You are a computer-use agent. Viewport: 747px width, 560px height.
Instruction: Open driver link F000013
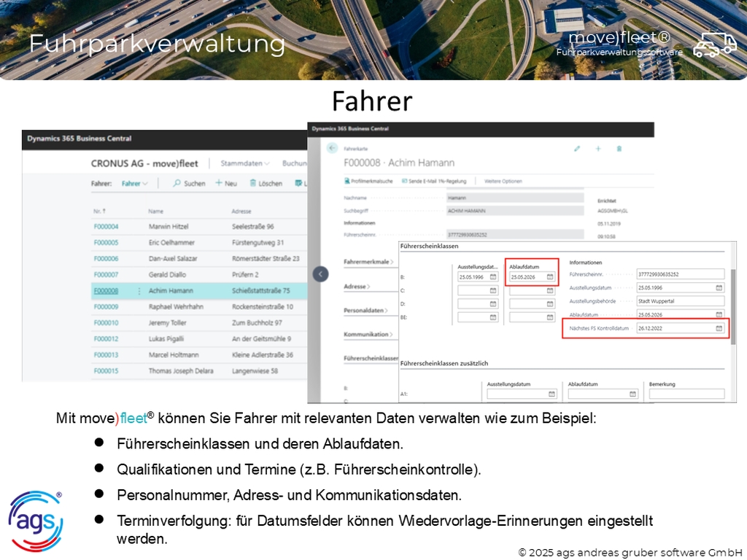point(106,355)
